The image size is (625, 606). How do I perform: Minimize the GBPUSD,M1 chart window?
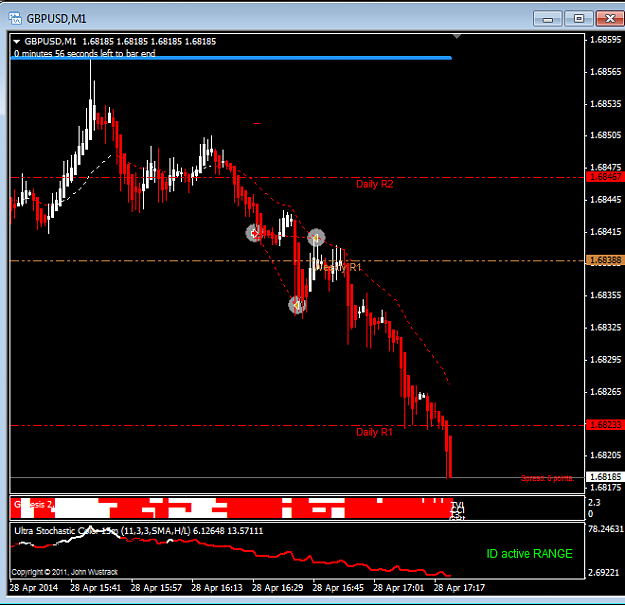tap(548, 19)
